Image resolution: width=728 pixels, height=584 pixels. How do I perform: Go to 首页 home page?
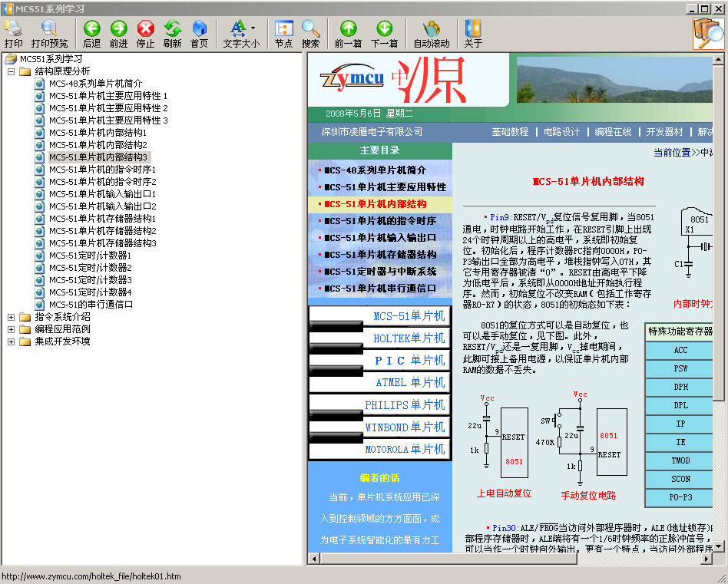pyautogui.click(x=199, y=34)
